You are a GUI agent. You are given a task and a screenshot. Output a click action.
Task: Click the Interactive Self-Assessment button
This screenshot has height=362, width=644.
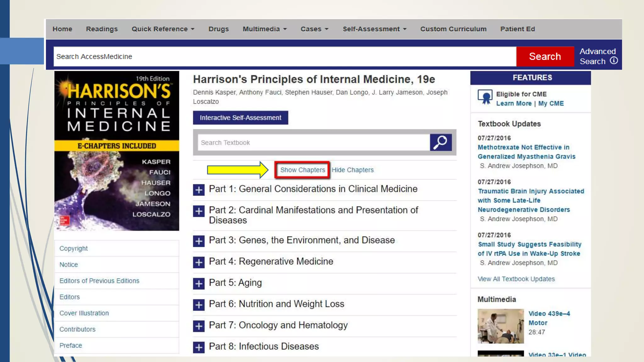(241, 118)
